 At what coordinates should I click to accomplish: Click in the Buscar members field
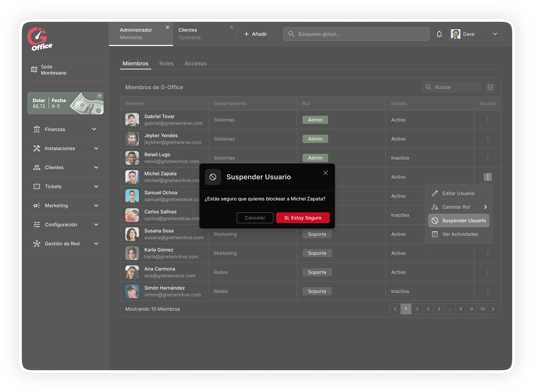452,87
